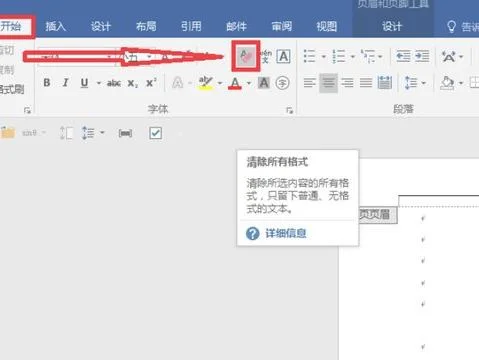The width and height of the screenshot is (479, 360).
Task: Open the highlight color dropdown arrow
Action: point(220,83)
